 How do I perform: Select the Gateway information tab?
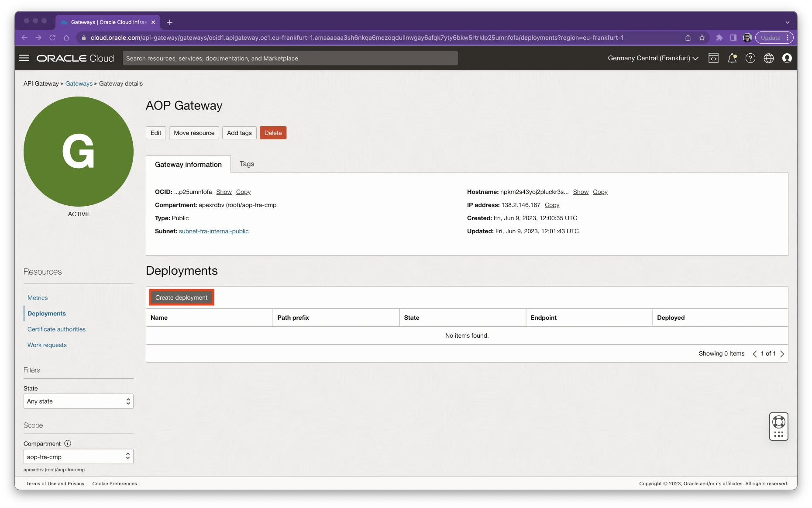(188, 165)
